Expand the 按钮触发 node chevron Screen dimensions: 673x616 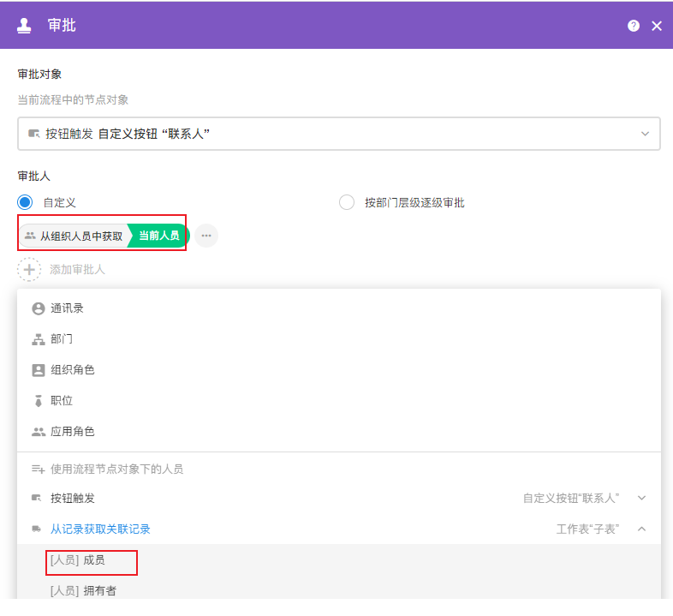(x=641, y=498)
